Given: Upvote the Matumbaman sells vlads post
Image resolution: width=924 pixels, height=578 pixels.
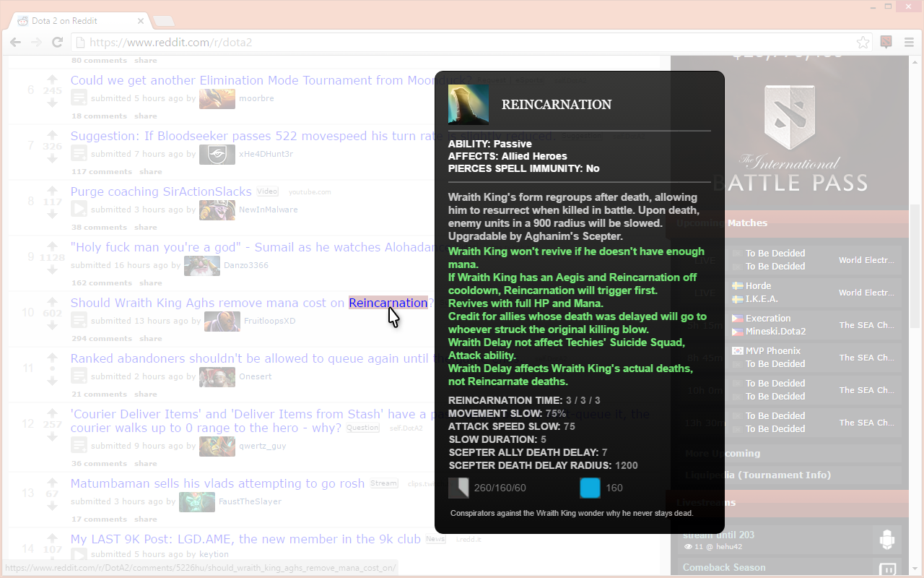Looking at the screenshot, I should (52, 481).
